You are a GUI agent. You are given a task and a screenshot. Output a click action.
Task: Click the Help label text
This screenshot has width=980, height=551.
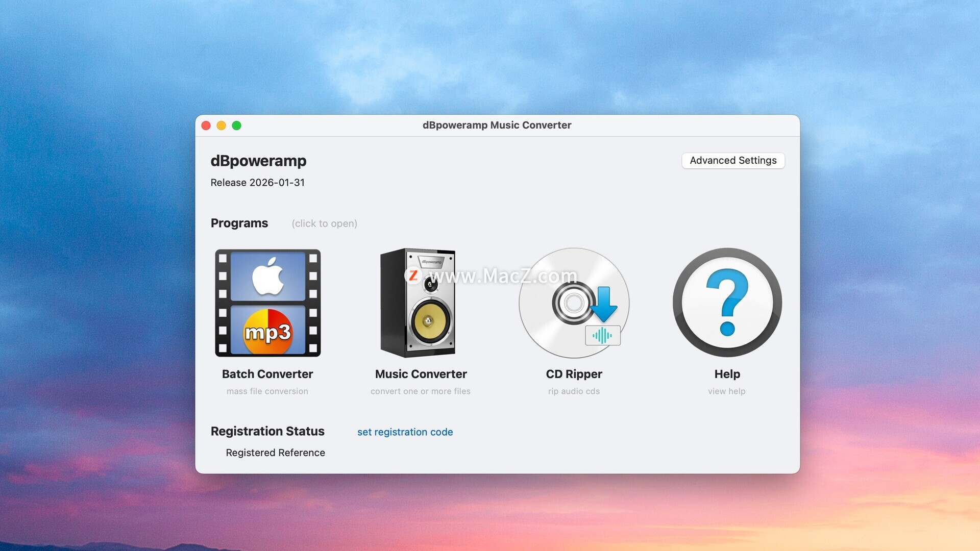727,374
